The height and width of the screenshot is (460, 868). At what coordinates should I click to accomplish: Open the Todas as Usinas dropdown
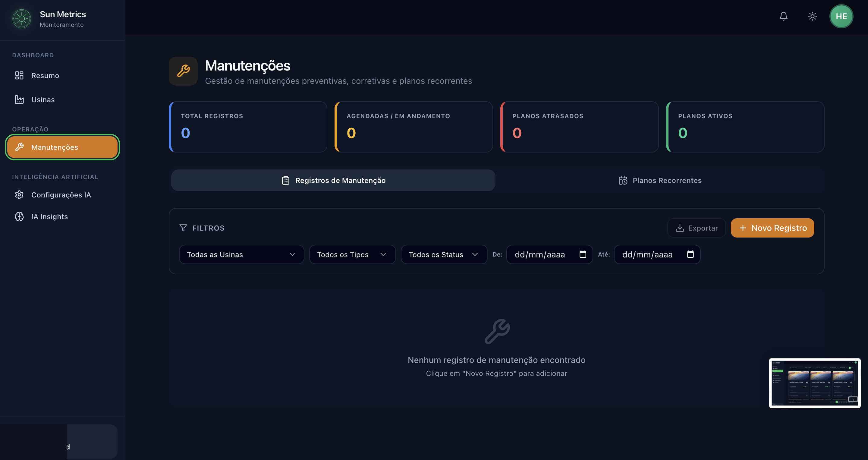pos(241,254)
